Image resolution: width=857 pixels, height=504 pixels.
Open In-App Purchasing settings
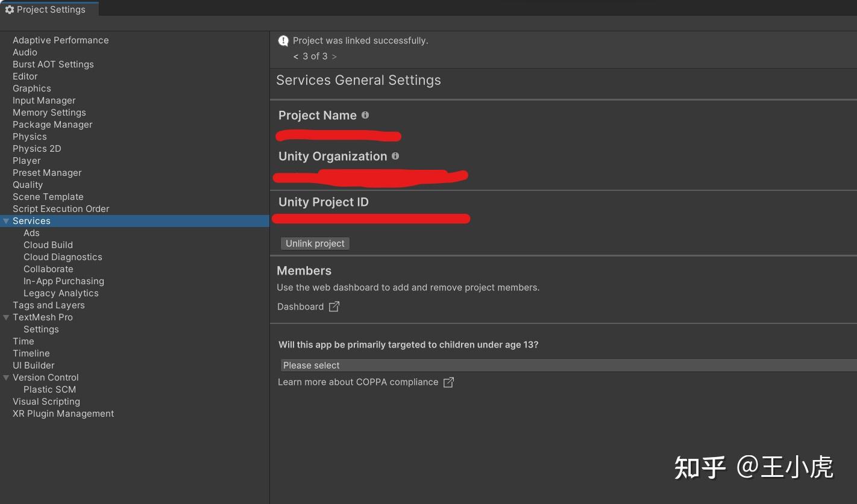(x=63, y=281)
